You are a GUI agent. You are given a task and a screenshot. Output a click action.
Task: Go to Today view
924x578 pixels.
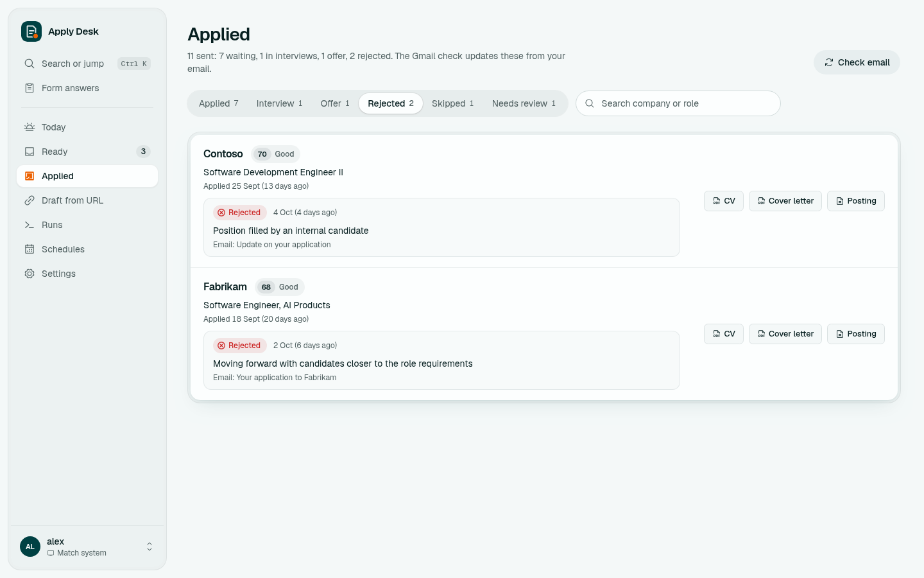pos(87,127)
